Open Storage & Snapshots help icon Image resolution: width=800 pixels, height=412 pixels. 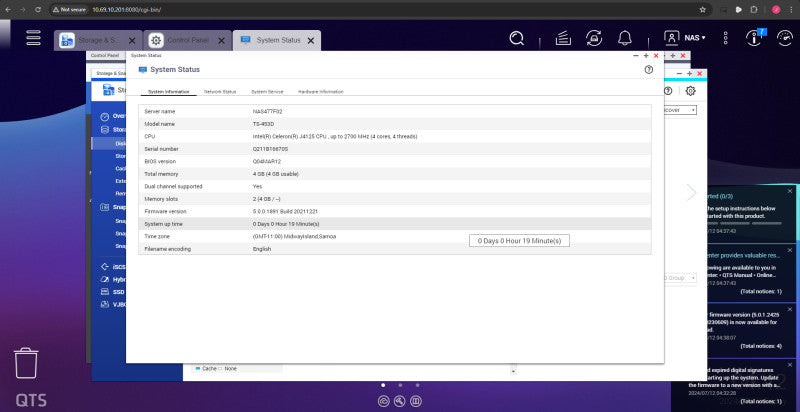[668, 91]
